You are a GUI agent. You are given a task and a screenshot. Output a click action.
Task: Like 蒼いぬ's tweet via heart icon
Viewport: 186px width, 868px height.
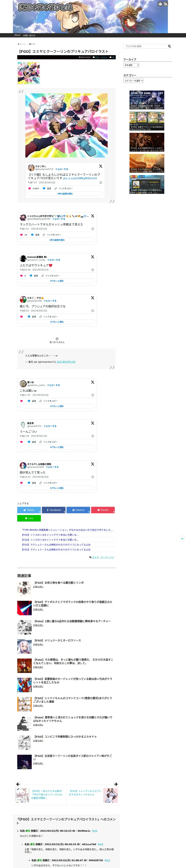click(x=21, y=401)
